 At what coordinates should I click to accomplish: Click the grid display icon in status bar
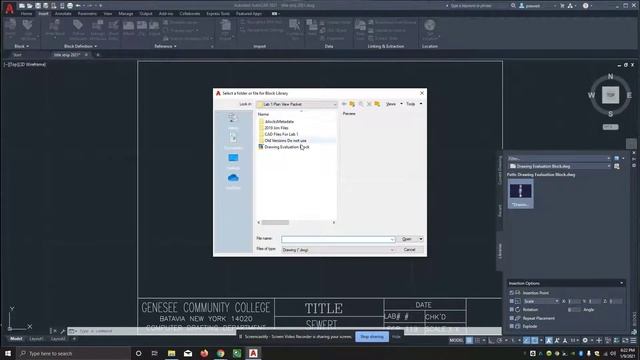tap(469, 340)
